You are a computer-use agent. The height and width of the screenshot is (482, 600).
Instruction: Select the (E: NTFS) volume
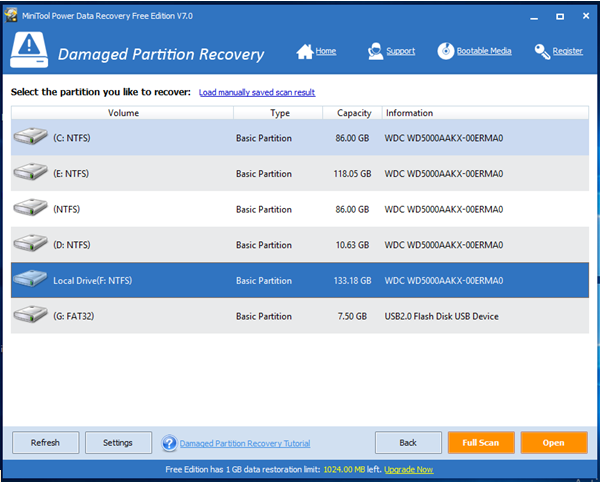tap(300, 173)
